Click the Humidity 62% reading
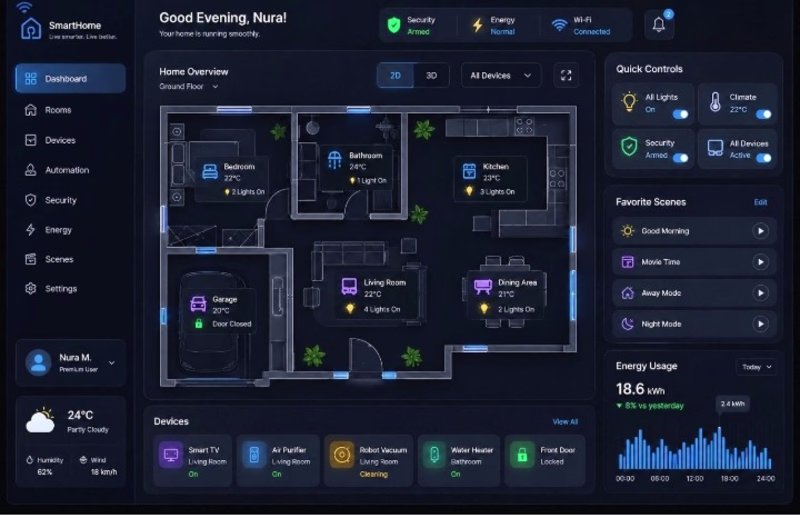 [x=45, y=466]
